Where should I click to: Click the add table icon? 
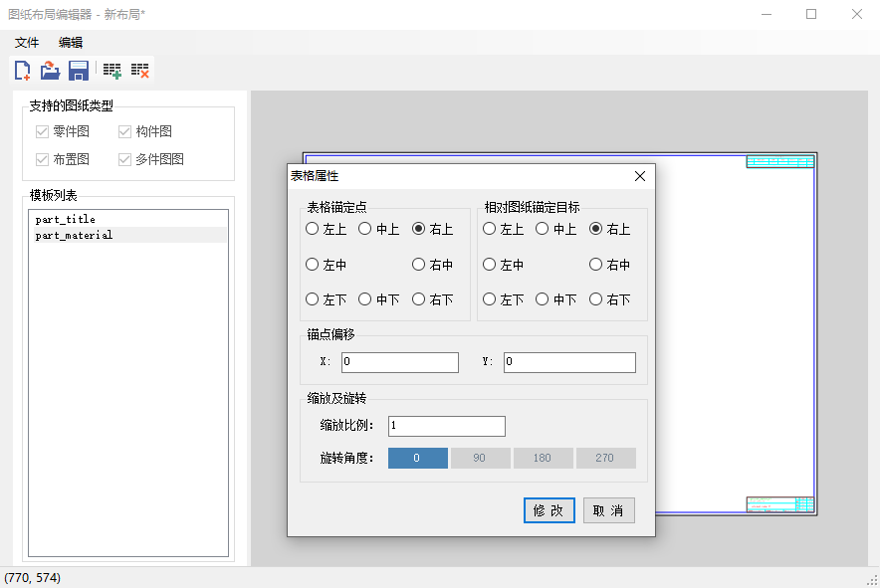112,71
